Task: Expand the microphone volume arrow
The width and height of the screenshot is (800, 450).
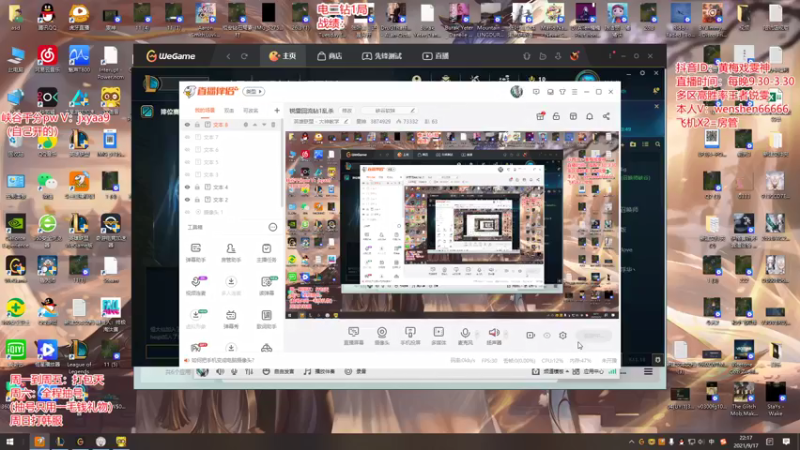Action: point(477,335)
